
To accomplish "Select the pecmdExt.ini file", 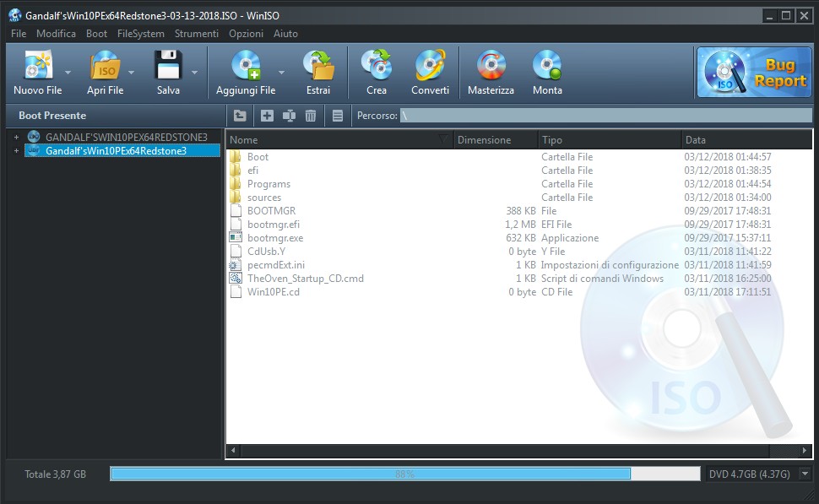I will (x=276, y=265).
